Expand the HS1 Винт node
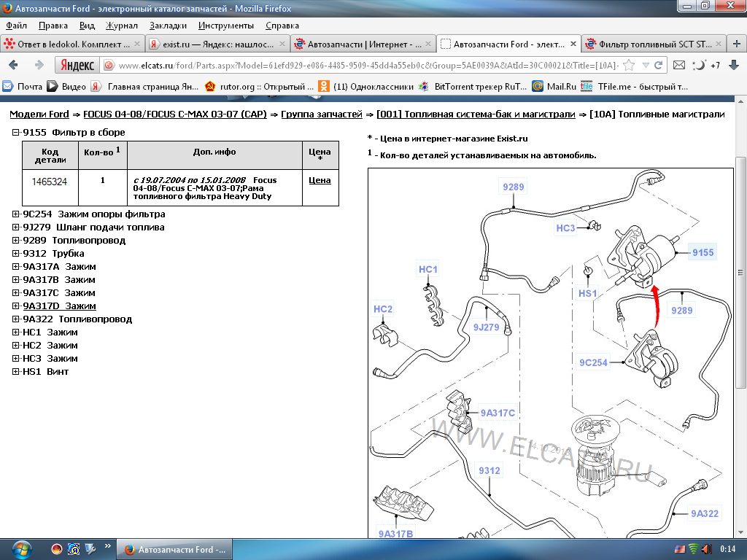Viewport: 747px width, 560px height. (16, 371)
